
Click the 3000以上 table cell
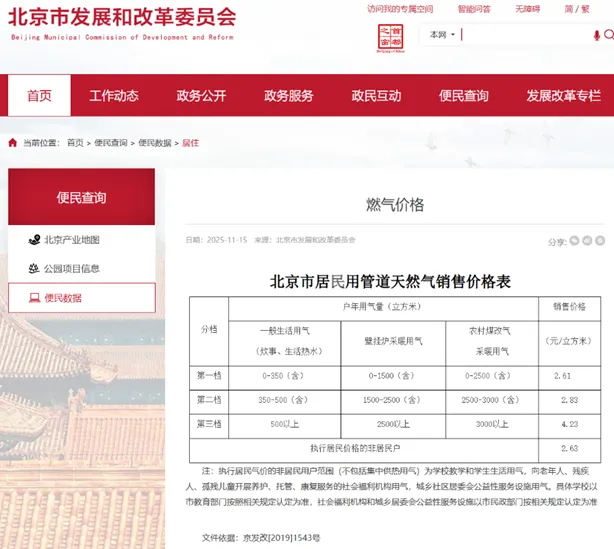pos(492,424)
